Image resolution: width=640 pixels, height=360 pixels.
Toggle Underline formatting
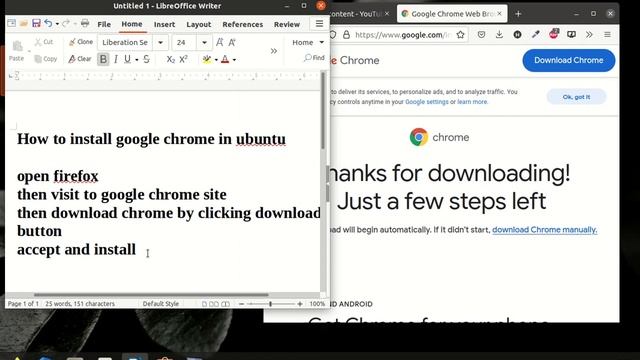pos(127,59)
